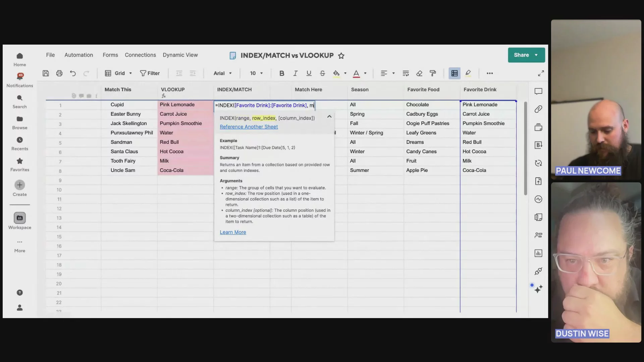Viewport: 644px width, 362px height.
Task: Click the Santa Claus cell
Action: tap(124, 152)
